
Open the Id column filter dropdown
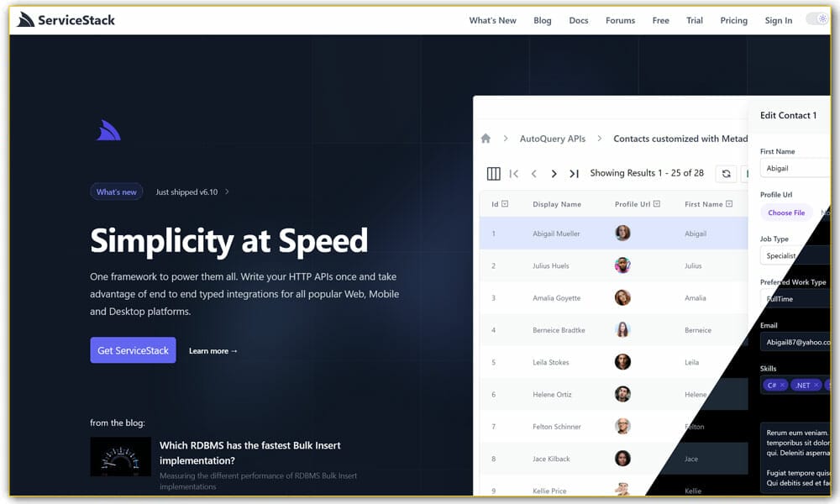click(505, 204)
